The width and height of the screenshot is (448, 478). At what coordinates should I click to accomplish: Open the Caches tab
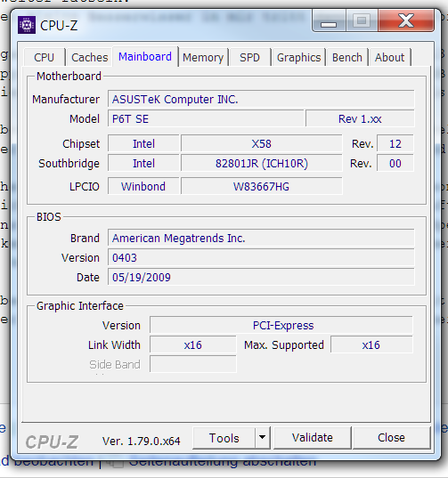(x=89, y=57)
